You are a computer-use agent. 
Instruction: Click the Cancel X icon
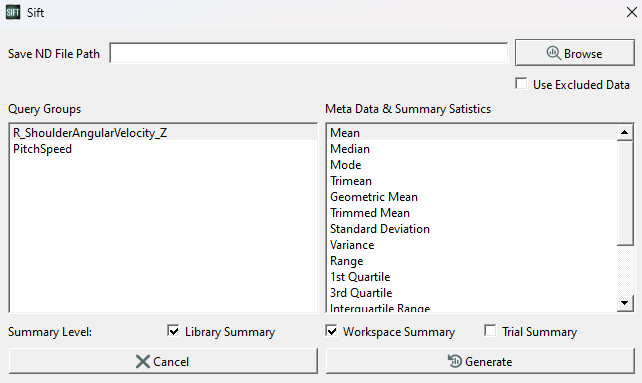pyautogui.click(x=142, y=362)
